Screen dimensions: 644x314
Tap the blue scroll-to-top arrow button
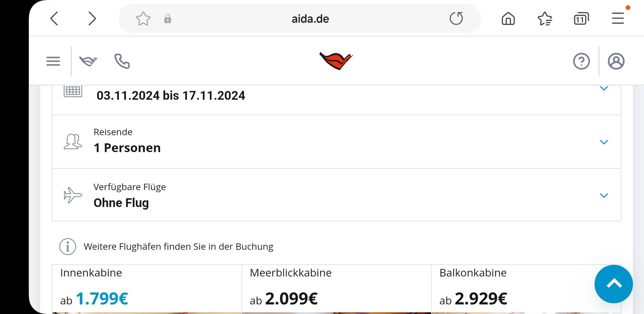click(613, 284)
